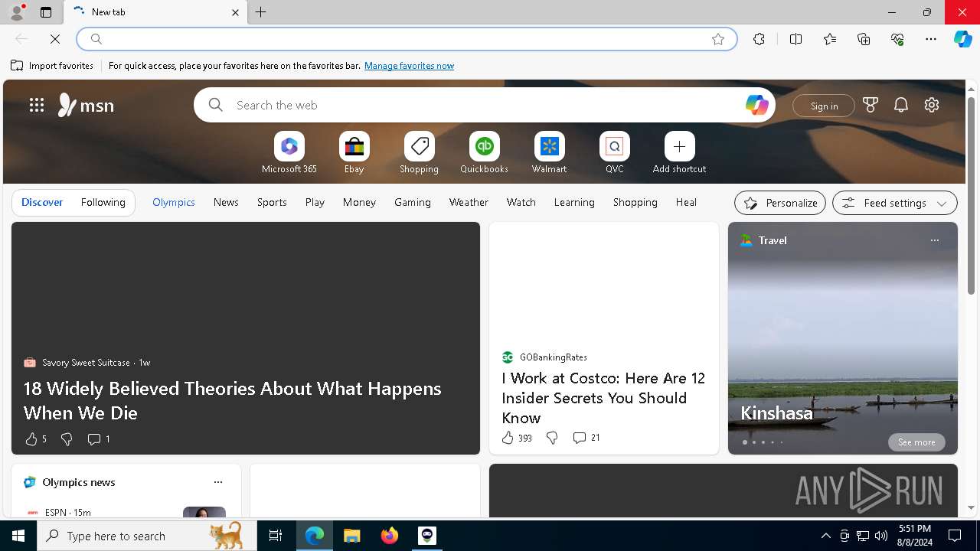Open Olympics news card more options
Screen dimensions: 980x551
218,482
